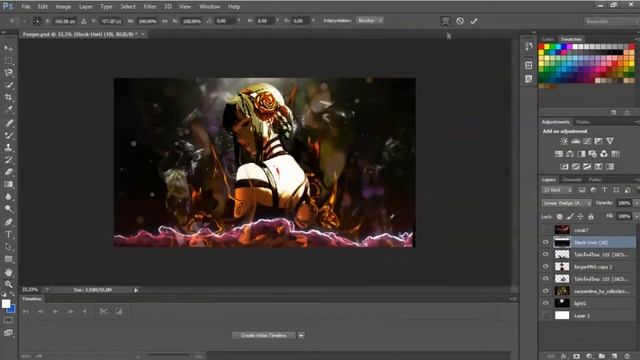
Task: Hide the forgerPNG copy 2 layer
Action: (x=546, y=267)
